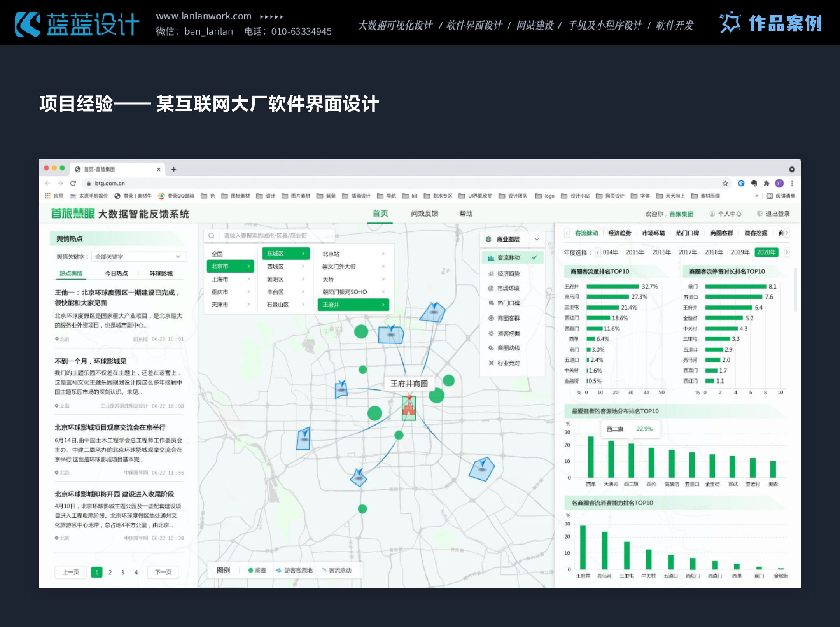Select the 2019年 year option

(740, 252)
